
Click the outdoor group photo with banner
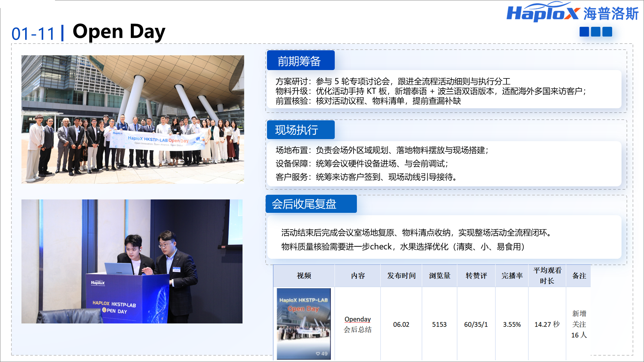click(x=133, y=119)
